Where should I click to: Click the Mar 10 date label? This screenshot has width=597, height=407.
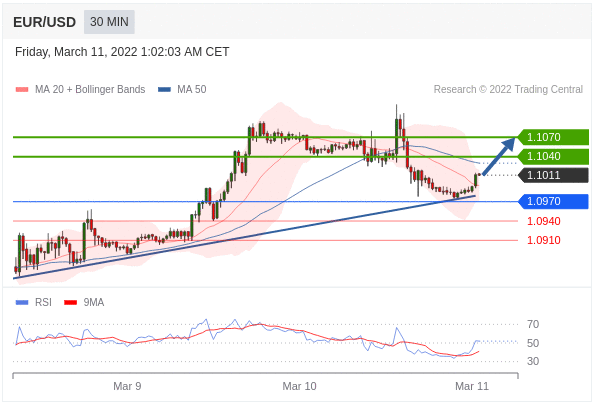tap(299, 386)
